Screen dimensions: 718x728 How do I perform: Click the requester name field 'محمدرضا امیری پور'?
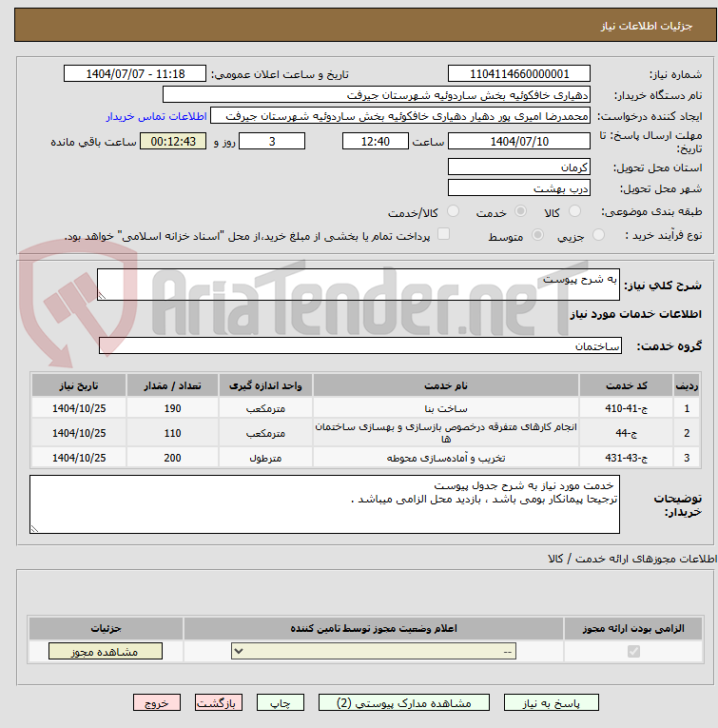pos(400,115)
